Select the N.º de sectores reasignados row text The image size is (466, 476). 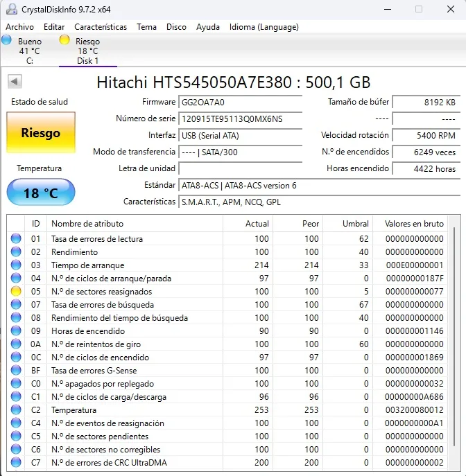[101, 292]
